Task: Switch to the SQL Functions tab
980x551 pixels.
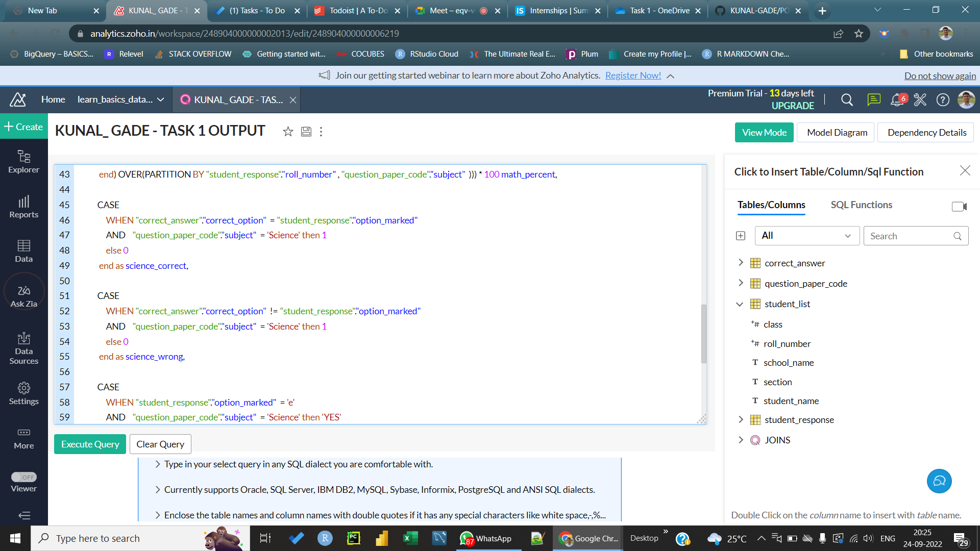Action: [861, 205]
